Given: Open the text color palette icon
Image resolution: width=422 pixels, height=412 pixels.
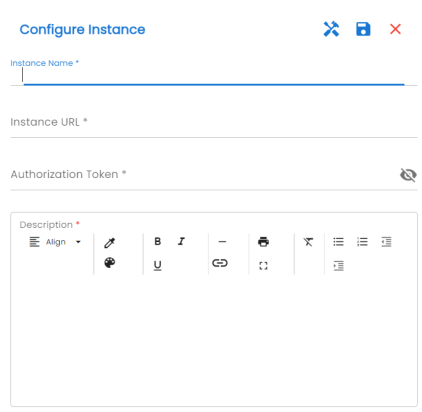Looking at the screenshot, I should 110,263.
